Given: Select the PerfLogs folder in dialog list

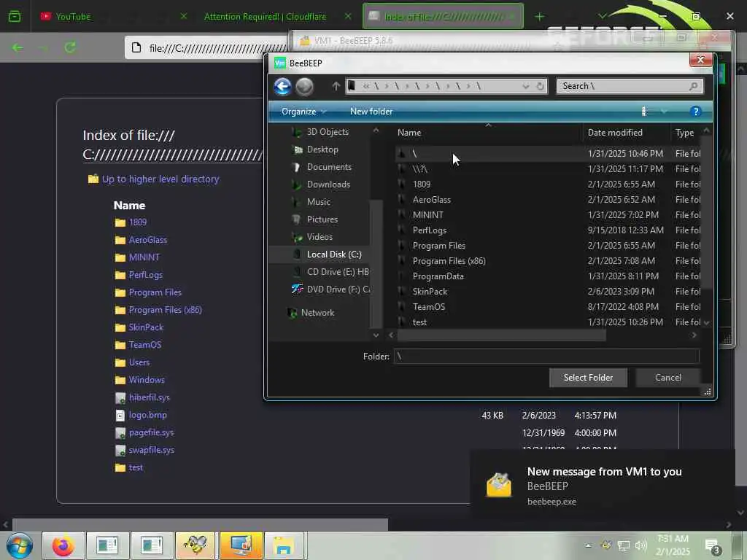Looking at the screenshot, I should 548,230.
